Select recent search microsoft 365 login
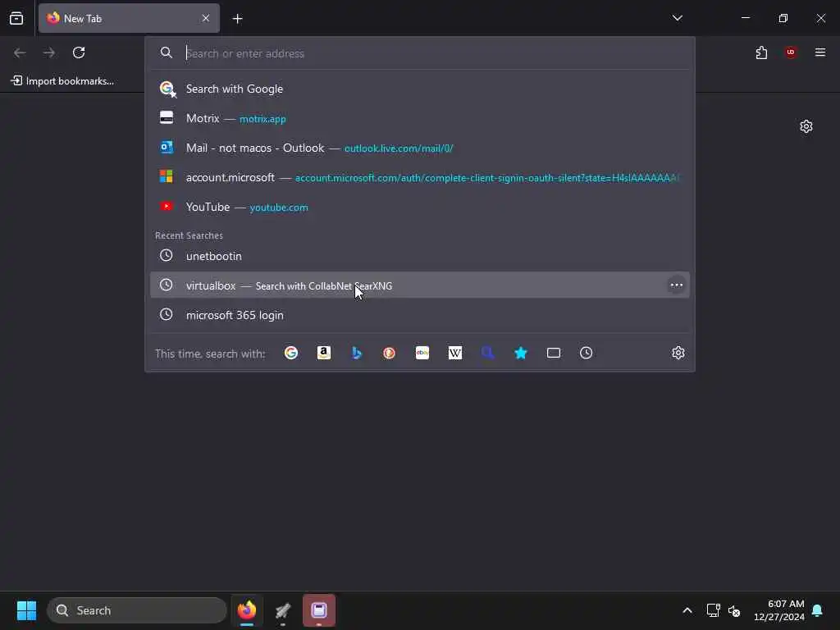Viewport: 840px width, 630px height. [420, 315]
